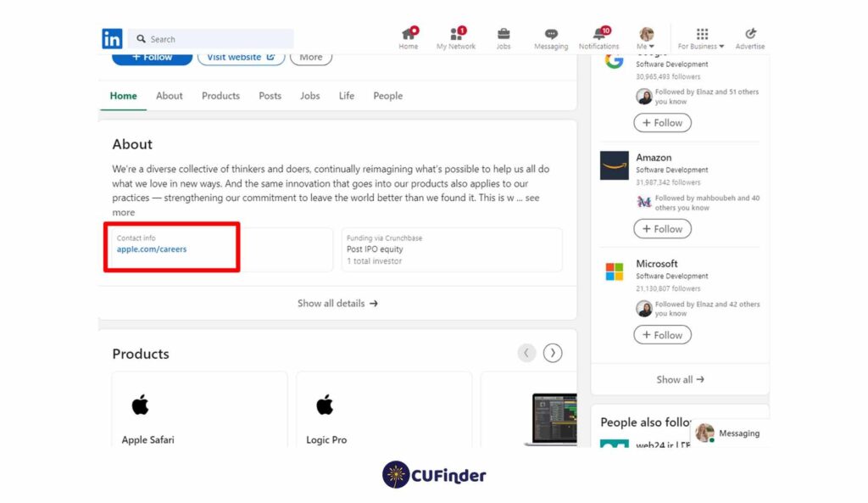Viewport: 868px width, 503px height.
Task: Click the blue Follow button for Apple
Action: click(x=153, y=59)
